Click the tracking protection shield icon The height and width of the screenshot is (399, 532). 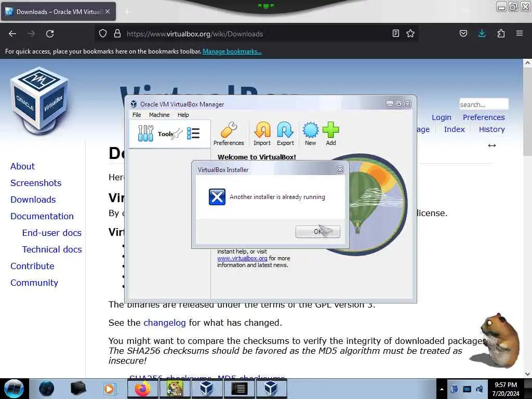[x=103, y=33]
